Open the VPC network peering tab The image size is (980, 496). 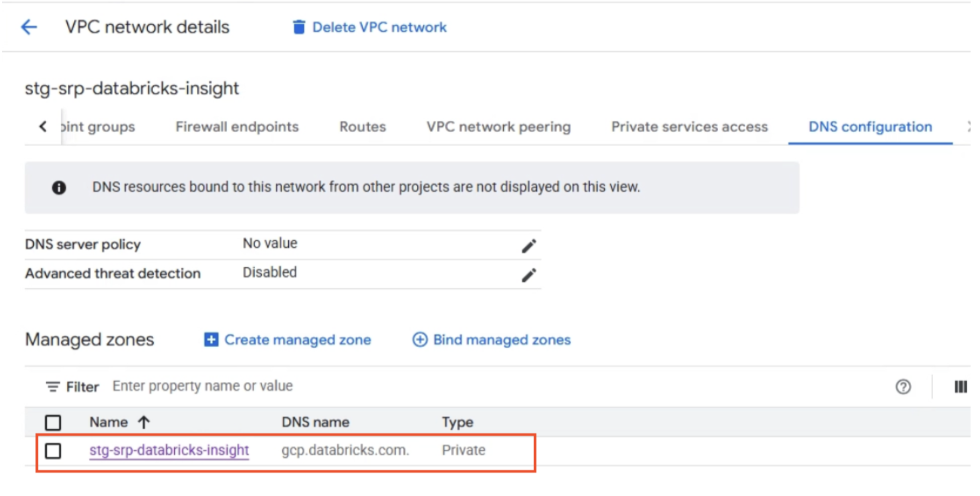498,127
